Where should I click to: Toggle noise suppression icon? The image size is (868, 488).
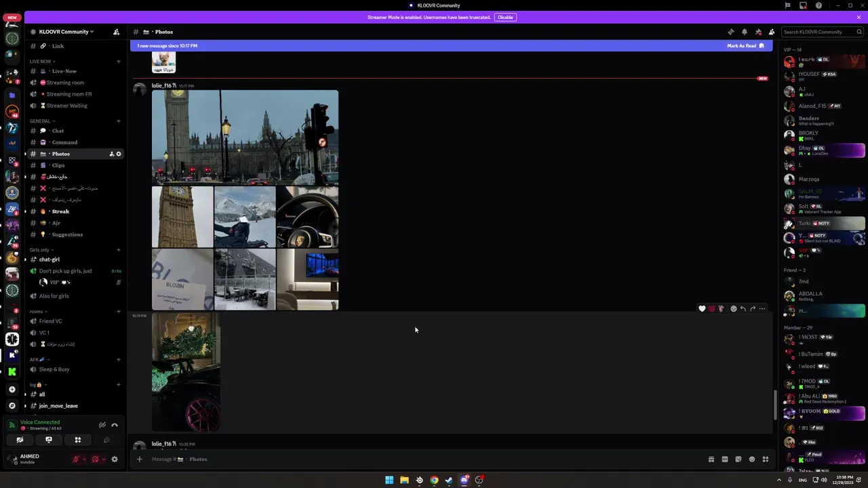(x=102, y=425)
